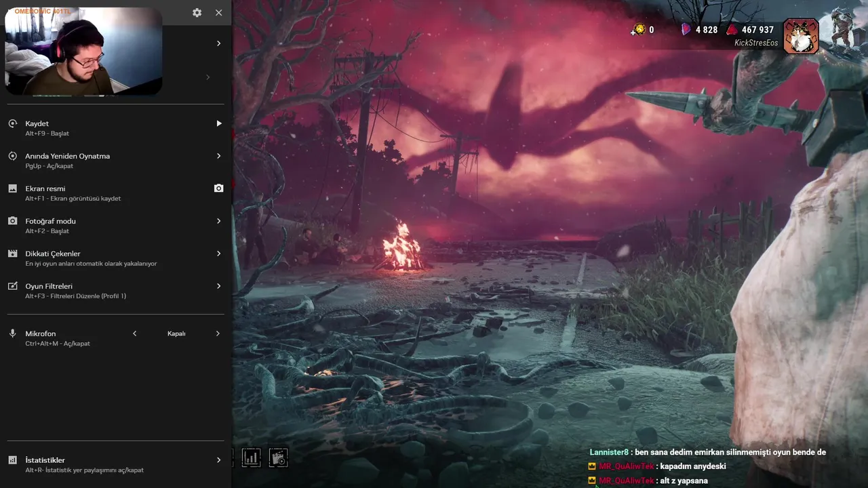This screenshot has height=488, width=868.
Task: Click the Lannister8 chat username
Action: tap(609, 452)
